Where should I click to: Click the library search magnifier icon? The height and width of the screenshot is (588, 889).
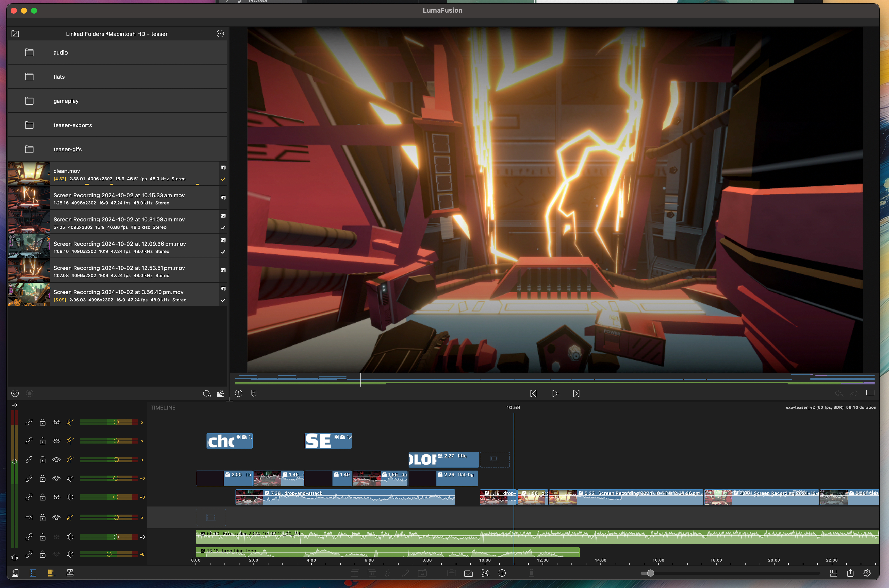(206, 393)
